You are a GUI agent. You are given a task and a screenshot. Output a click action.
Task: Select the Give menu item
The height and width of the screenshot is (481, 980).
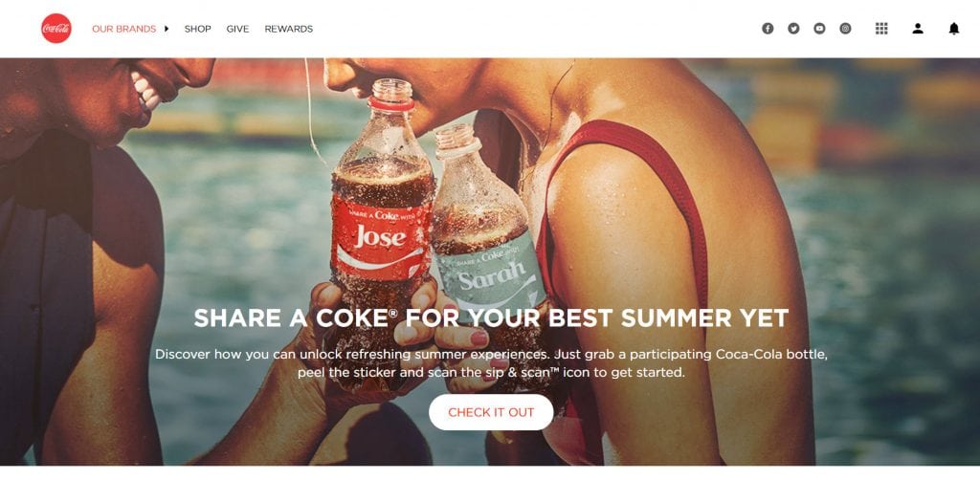point(237,29)
